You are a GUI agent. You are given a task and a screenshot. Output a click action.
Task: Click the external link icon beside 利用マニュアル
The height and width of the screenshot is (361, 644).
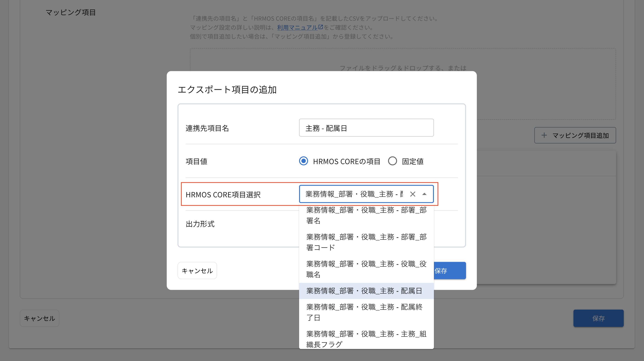(320, 27)
